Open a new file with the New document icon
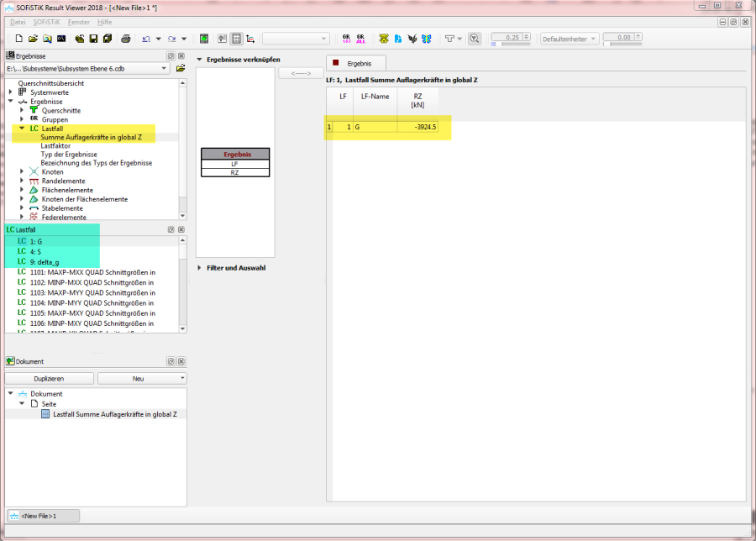Screen dimensions: 756x541 18,39
